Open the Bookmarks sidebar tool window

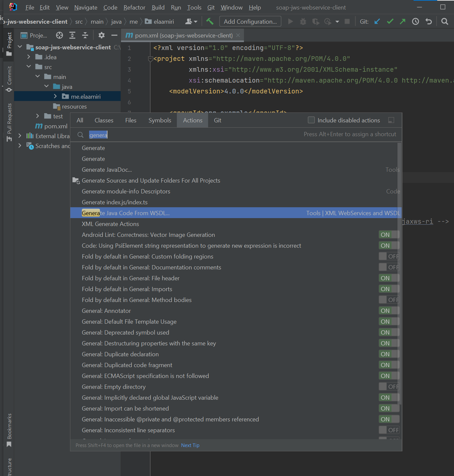tap(9, 430)
